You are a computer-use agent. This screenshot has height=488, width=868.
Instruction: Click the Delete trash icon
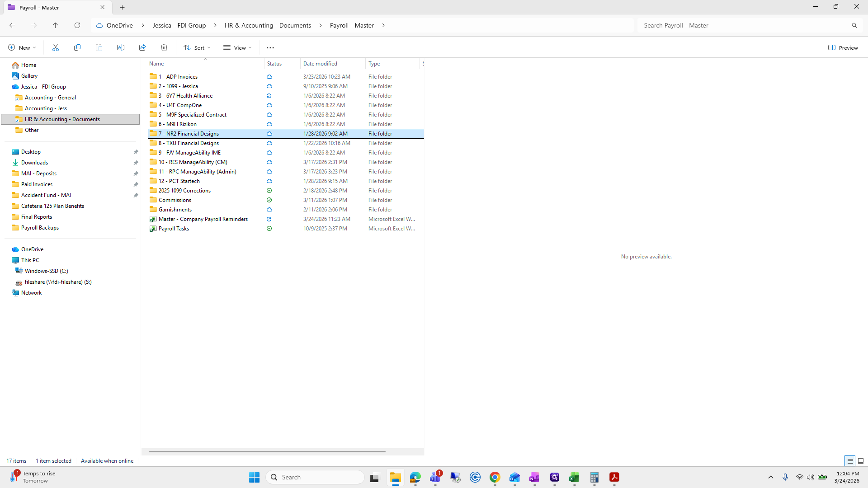pos(164,47)
